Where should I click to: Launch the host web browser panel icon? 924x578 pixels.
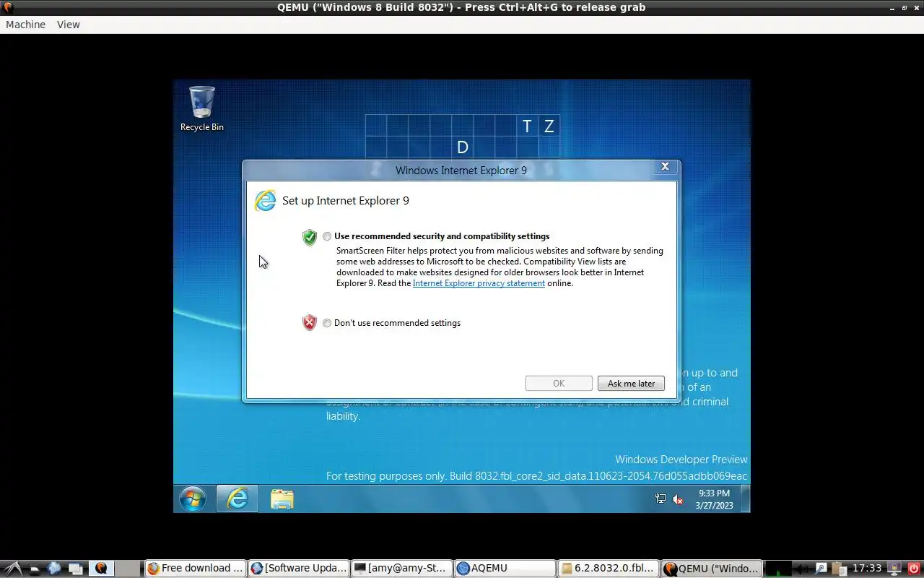tap(54, 568)
